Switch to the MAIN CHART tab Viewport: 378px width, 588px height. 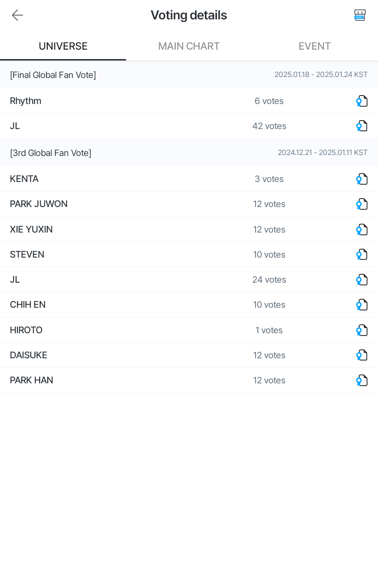pyautogui.click(x=189, y=46)
